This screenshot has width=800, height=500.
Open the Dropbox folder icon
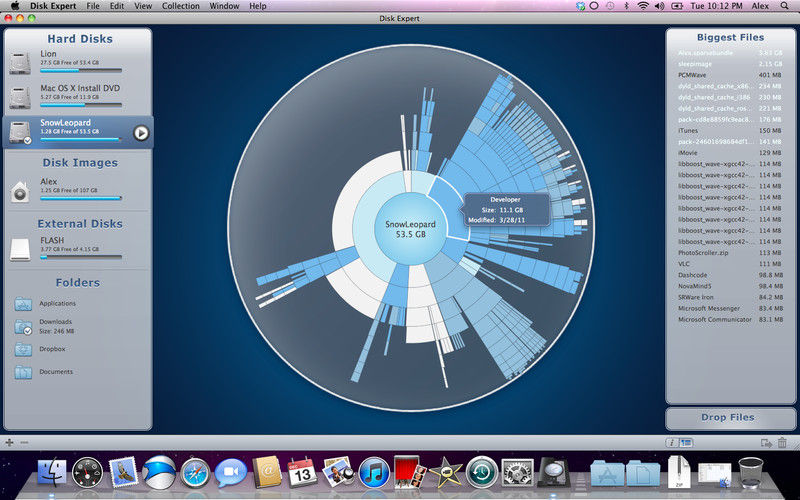(x=23, y=349)
